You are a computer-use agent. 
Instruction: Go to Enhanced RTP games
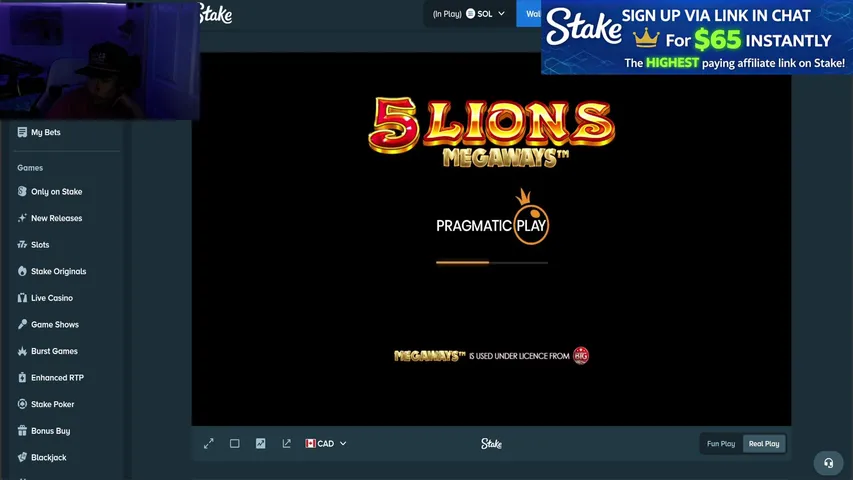pos(57,378)
